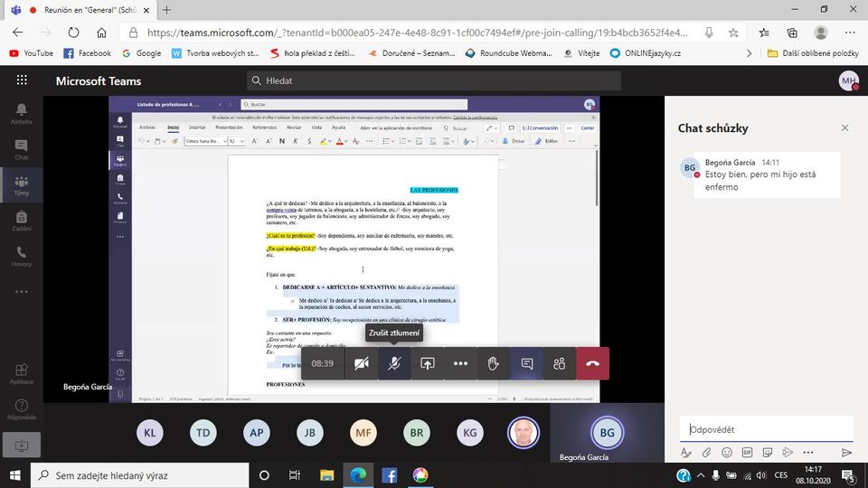The image size is (868, 488).
Task: Switch to Chat in the left sidebar
Action: tap(21, 148)
